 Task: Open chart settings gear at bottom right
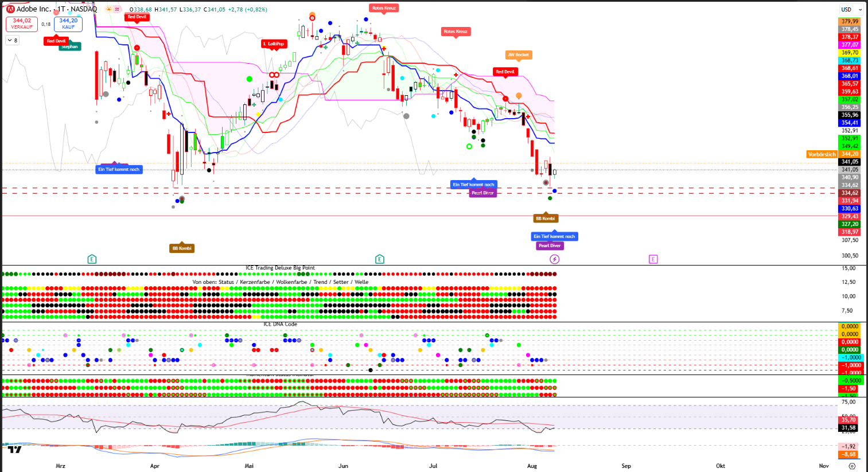[x=852, y=466]
